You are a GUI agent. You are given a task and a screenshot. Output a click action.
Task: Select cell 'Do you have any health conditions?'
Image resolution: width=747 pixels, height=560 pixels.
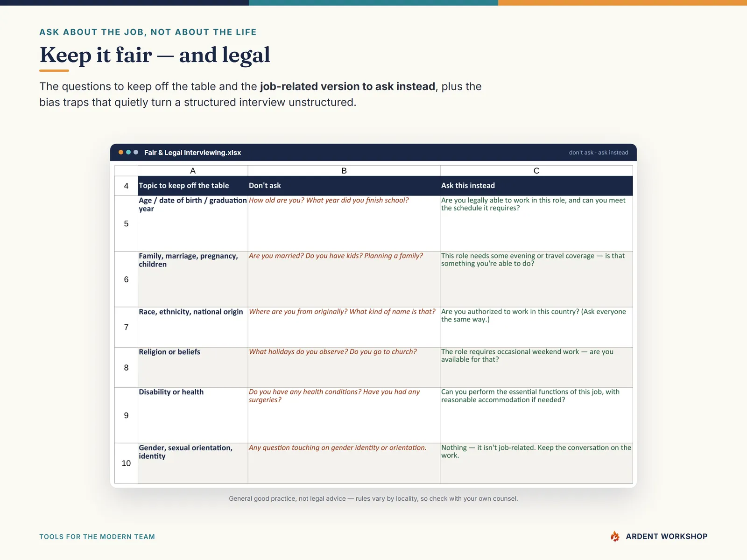344,415
